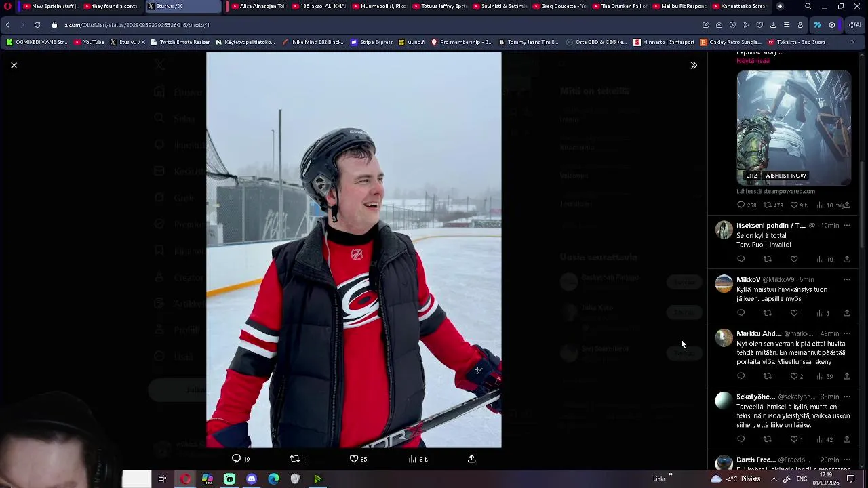Close the photo viewer with the X icon
The width and height of the screenshot is (868, 488).
pyautogui.click(x=14, y=65)
